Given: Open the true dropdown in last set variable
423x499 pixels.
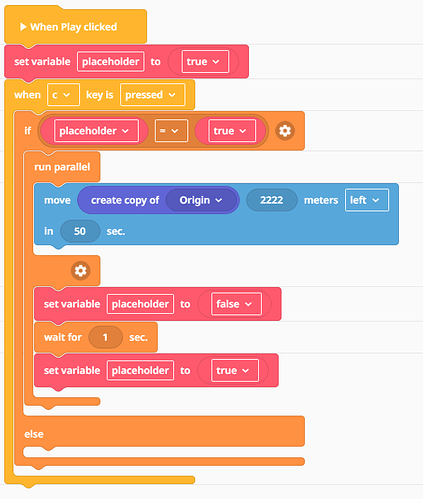Looking at the screenshot, I should (235, 370).
